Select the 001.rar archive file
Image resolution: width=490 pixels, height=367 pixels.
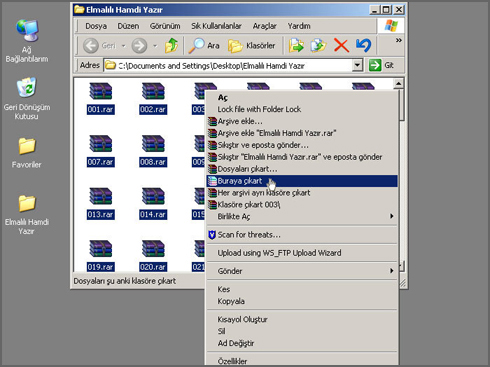click(x=101, y=98)
